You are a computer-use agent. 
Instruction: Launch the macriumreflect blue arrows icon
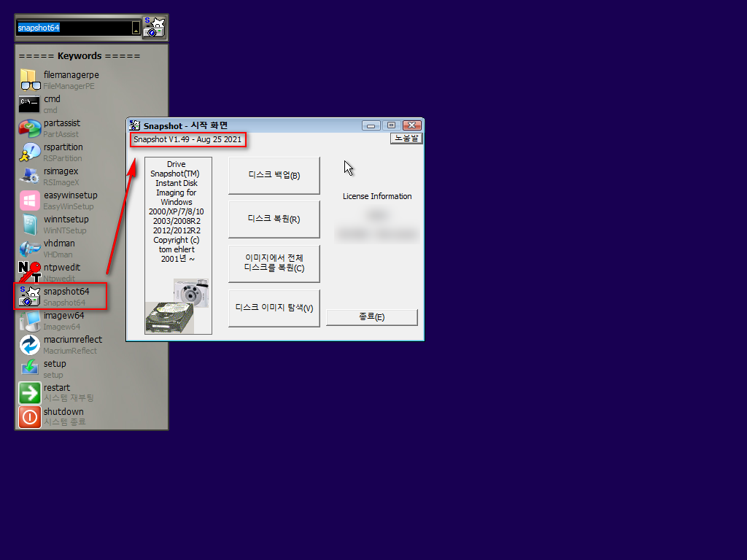[29, 345]
